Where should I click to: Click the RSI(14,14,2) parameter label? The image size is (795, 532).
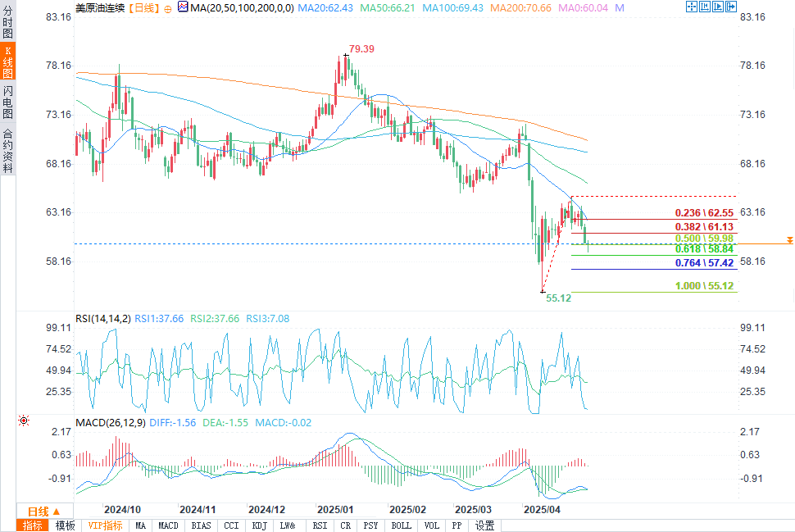click(x=103, y=319)
